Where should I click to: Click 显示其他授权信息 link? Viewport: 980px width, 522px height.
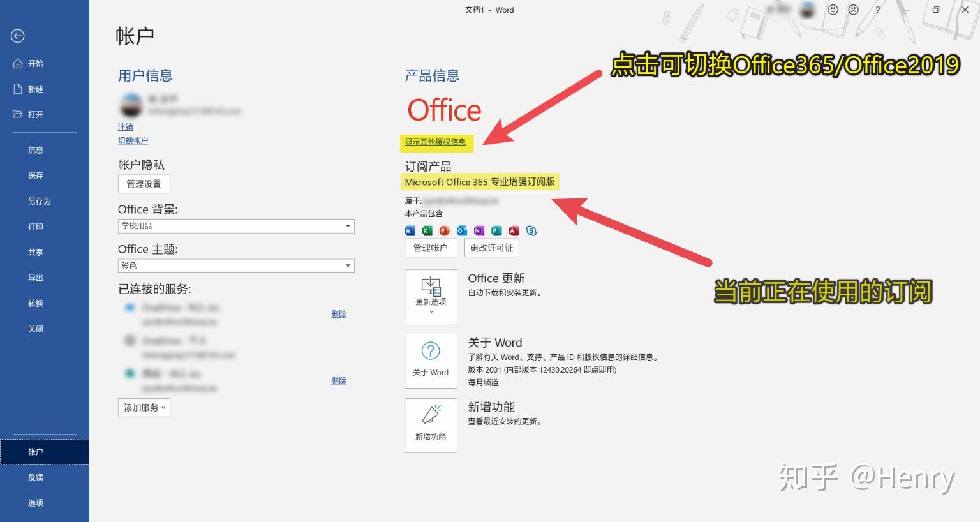(x=435, y=142)
